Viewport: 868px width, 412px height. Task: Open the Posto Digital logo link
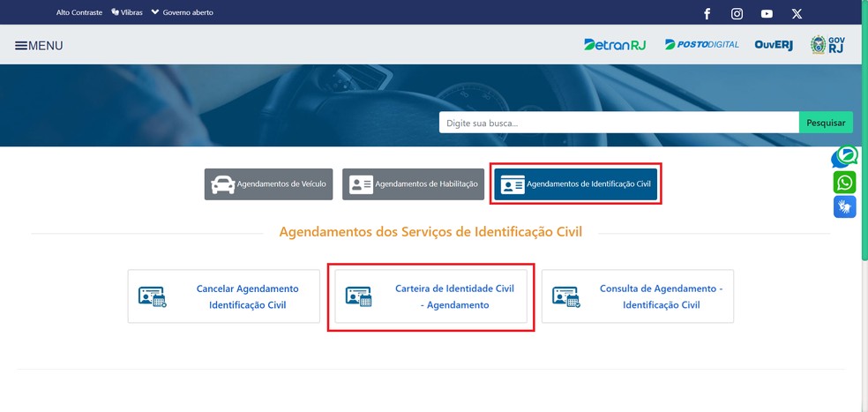click(x=701, y=44)
